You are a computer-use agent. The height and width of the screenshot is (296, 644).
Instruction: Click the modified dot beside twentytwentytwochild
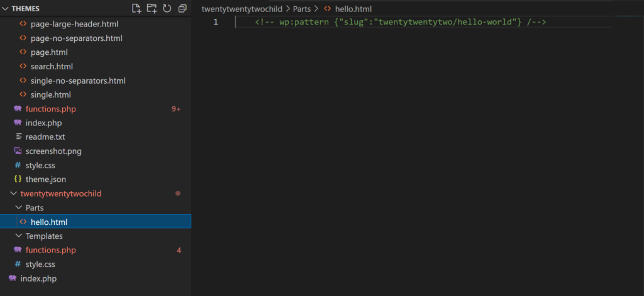(x=178, y=193)
